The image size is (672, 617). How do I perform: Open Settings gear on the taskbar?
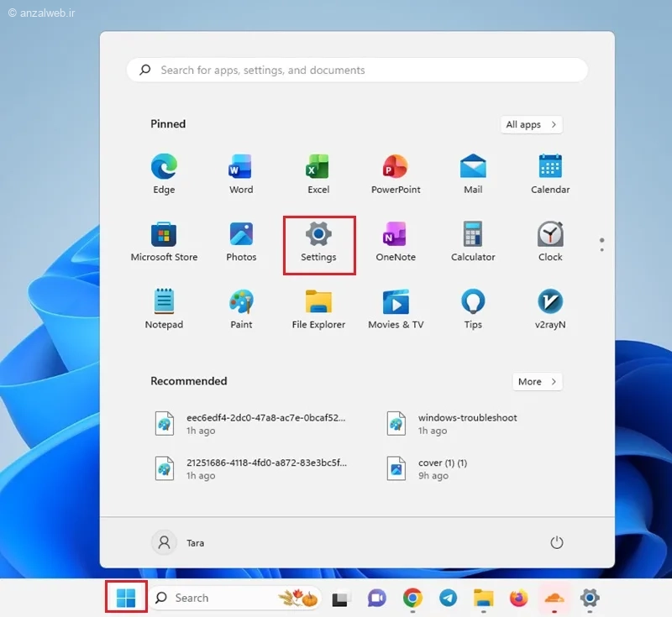(x=590, y=598)
